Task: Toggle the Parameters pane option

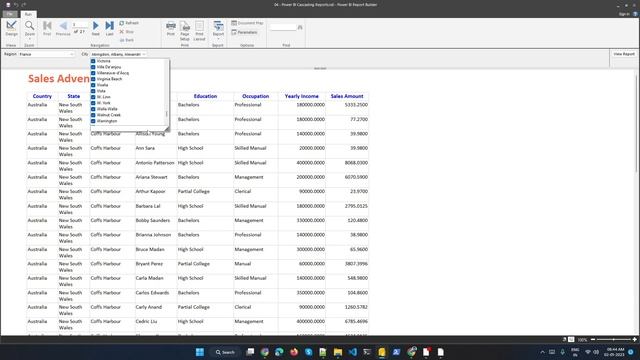Action: pyautogui.click(x=244, y=32)
